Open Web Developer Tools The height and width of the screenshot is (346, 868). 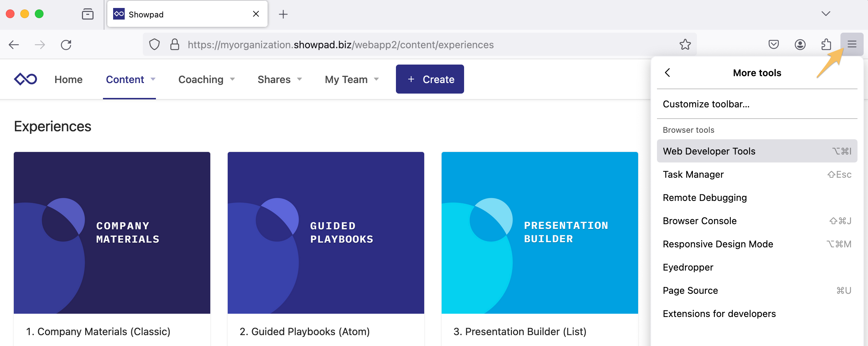757,151
